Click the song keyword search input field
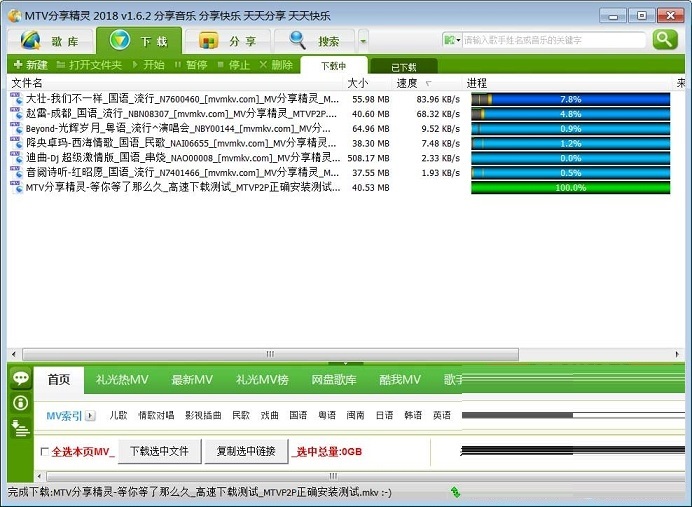692x507 pixels. coord(553,40)
